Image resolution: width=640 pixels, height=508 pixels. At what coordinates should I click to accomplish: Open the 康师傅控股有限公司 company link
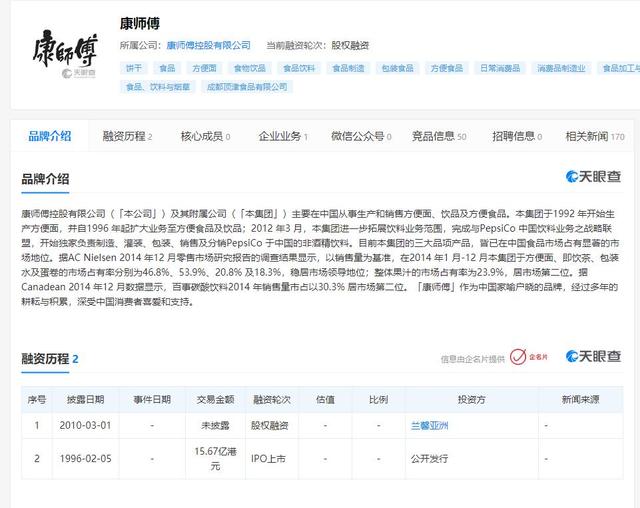click(x=209, y=45)
